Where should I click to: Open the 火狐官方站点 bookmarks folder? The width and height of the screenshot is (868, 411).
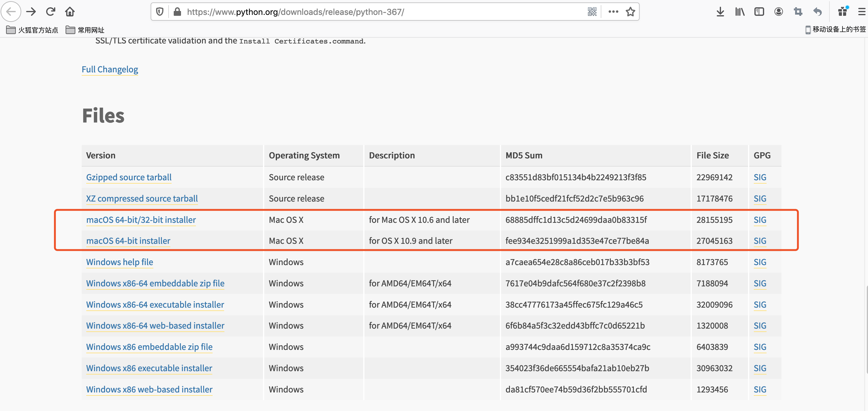tap(32, 30)
